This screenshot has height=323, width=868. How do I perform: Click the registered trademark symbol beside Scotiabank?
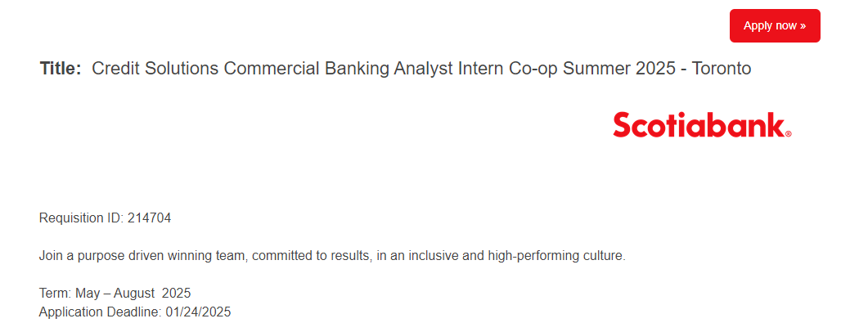[x=789, y=134]
